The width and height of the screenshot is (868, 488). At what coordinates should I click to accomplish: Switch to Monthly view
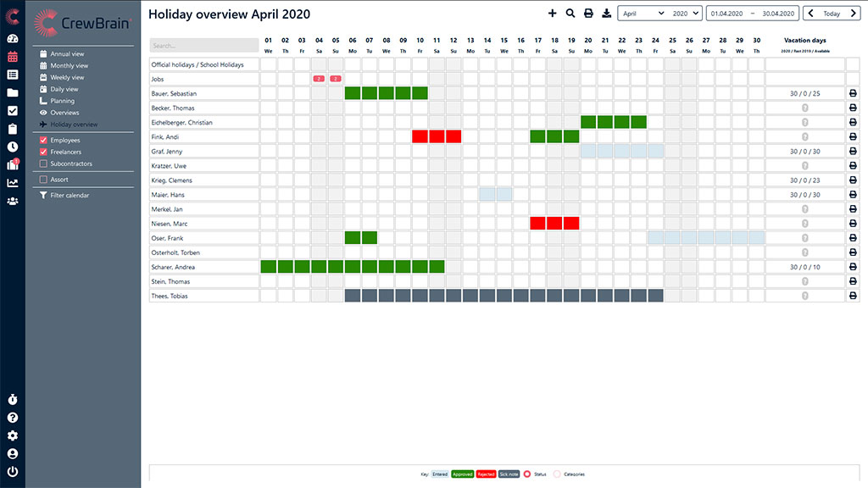point(69,65)
